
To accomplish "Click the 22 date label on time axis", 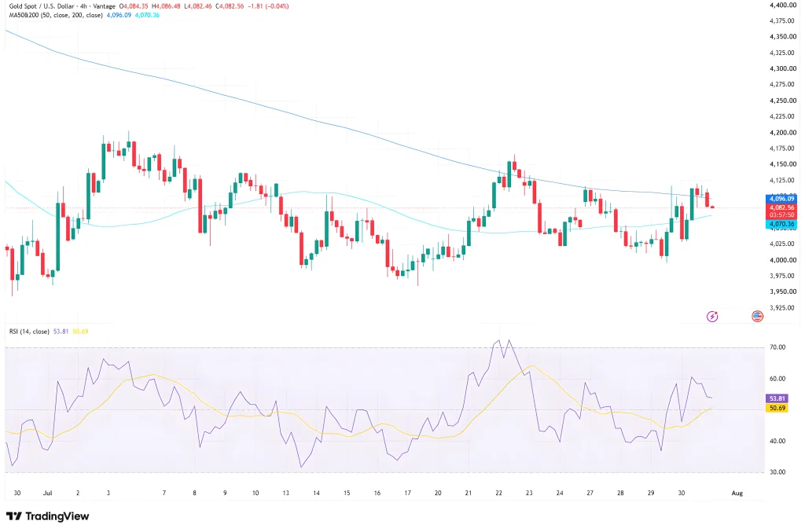I will [x=498, y=493].
